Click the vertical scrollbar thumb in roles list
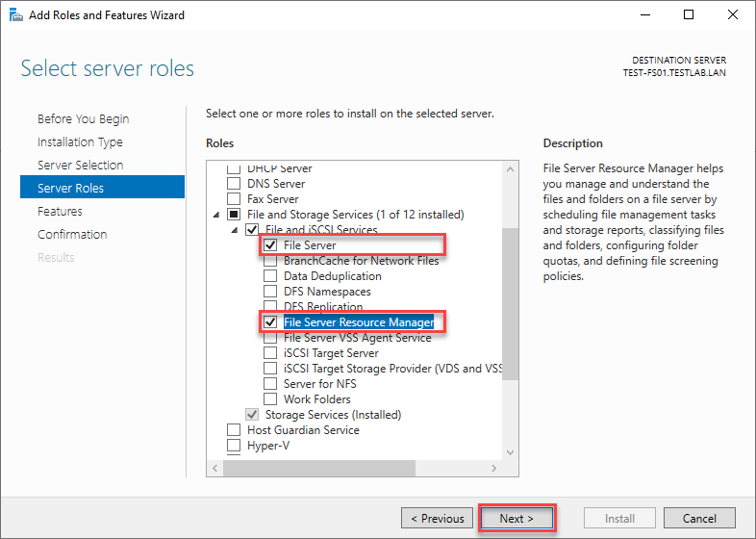 click(510, 304)
